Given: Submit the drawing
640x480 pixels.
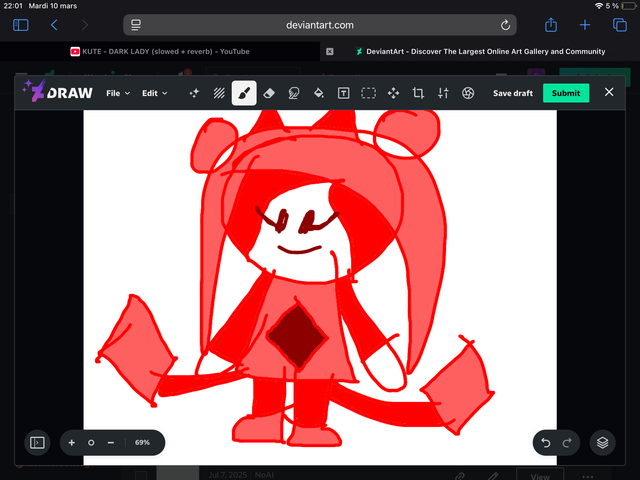Looking at the screenshot, I should (x=566, y=93).
